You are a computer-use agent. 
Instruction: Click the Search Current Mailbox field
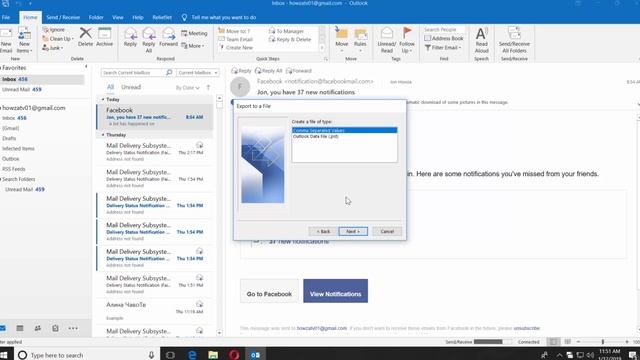[133, 73]
